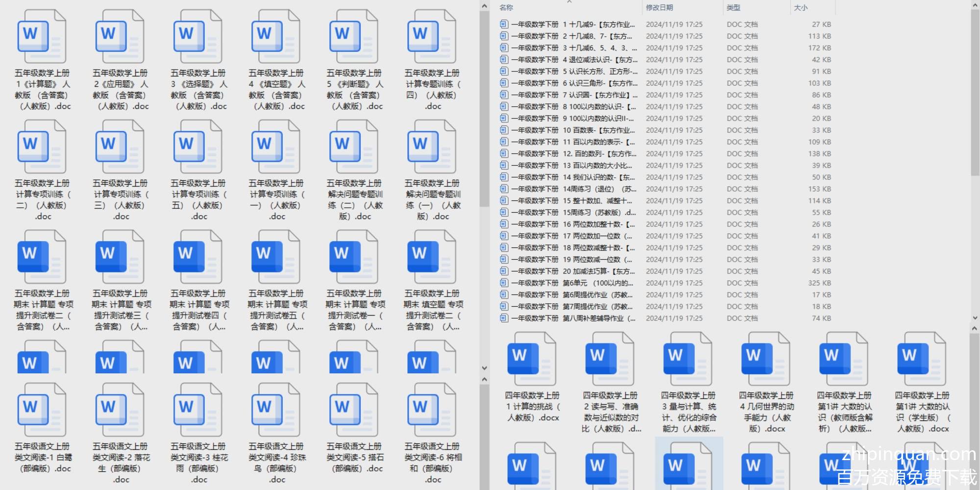Select 类文阅读-2 落花生 Word document icon
This screenshot has width=980, height=490.
pos(120,410)
